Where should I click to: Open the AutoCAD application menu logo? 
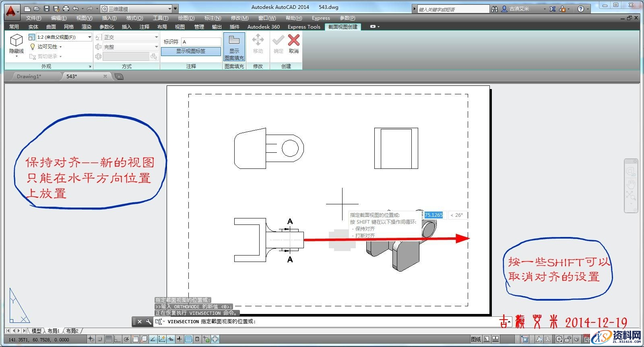click(x=11, y=11)
